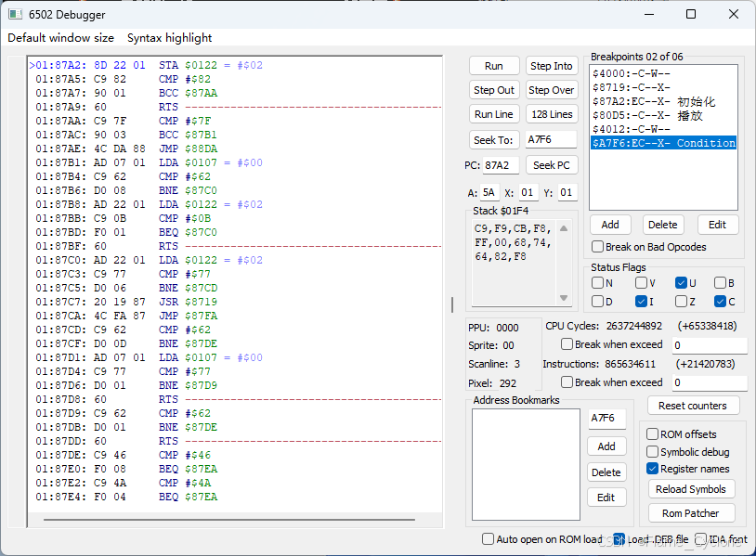Click the Address Bookmarks list box

(526, 464)
